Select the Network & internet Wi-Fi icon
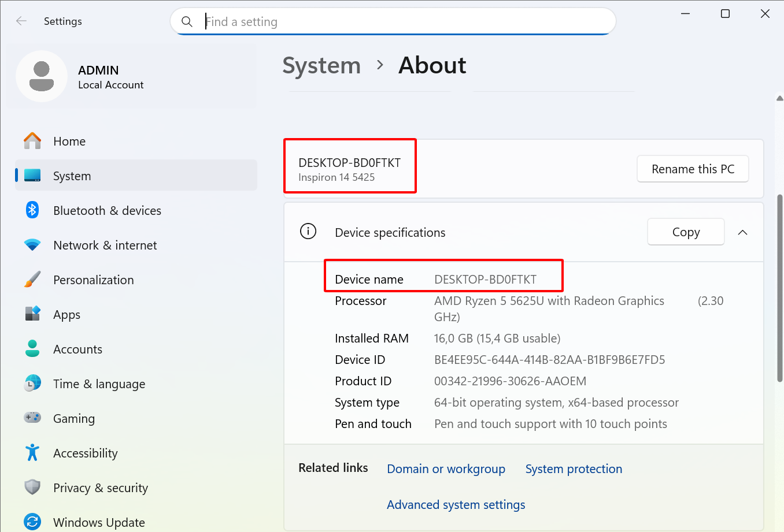This screenshot has width=784, height=532. (x=32, y=245)
